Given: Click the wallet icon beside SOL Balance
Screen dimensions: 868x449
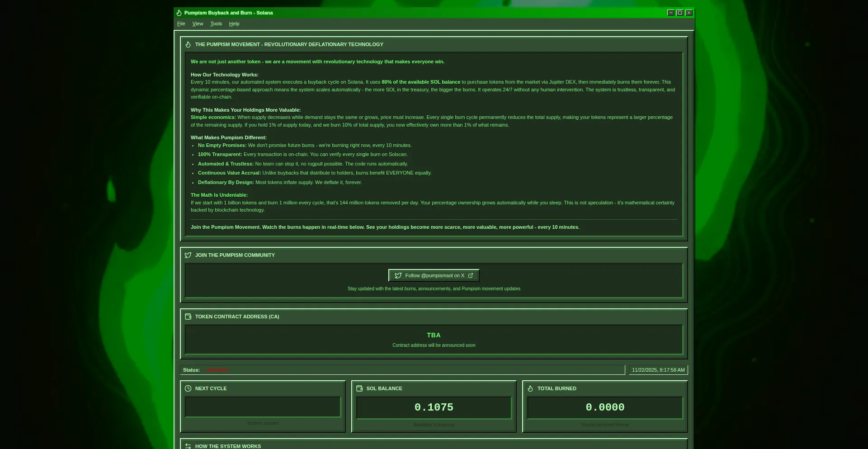Looking at the screenshot, I should point(359,388).
